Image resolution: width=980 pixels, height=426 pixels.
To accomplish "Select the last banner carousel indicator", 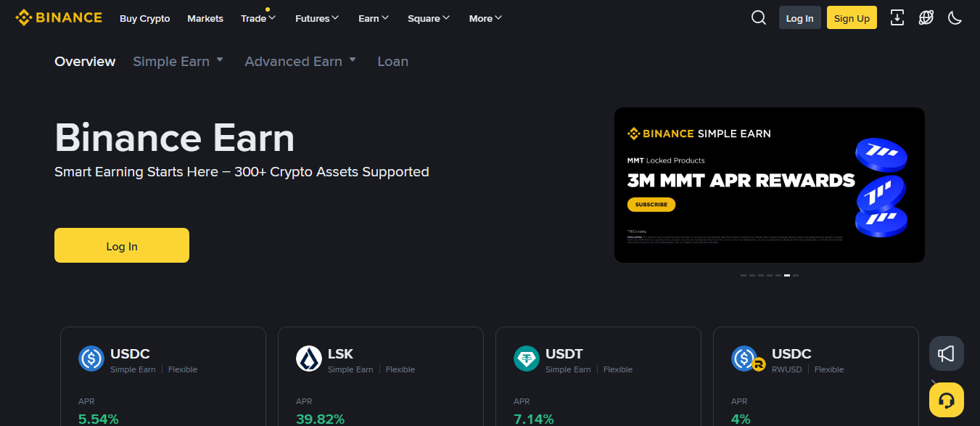I will click(x=796, y=276).
